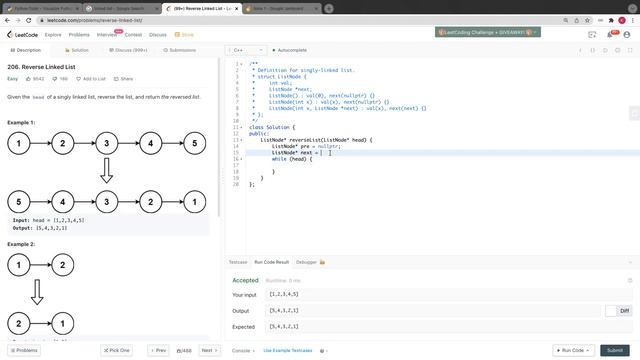Viewport: 640px width, 360px height.
Task: Toggle the Autocomplete indicator
Action: 290,50
